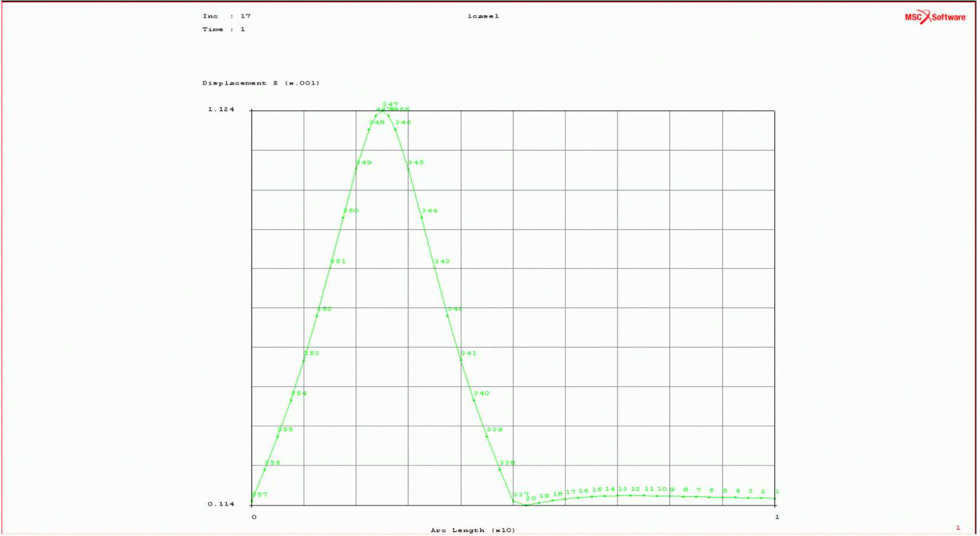980x536 pixels.
Task: Select the 'Displacement Z (x.001)' axis title
Action: (x=261, y=84)
